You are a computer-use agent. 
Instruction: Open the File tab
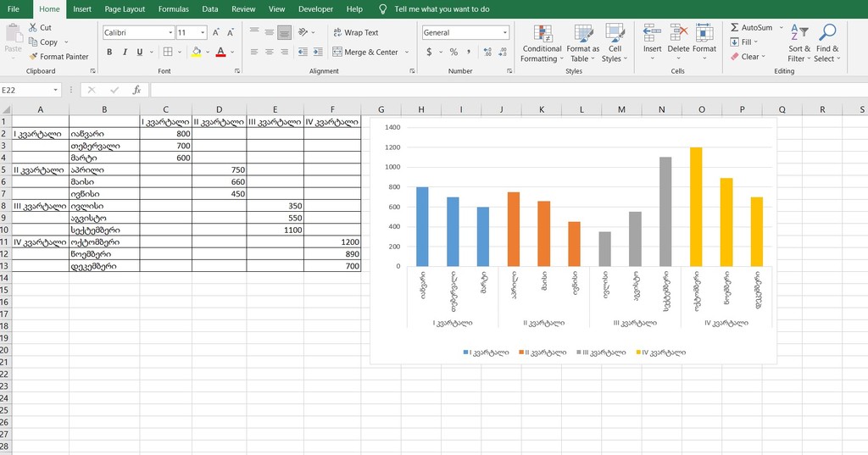tap(14, 8)
